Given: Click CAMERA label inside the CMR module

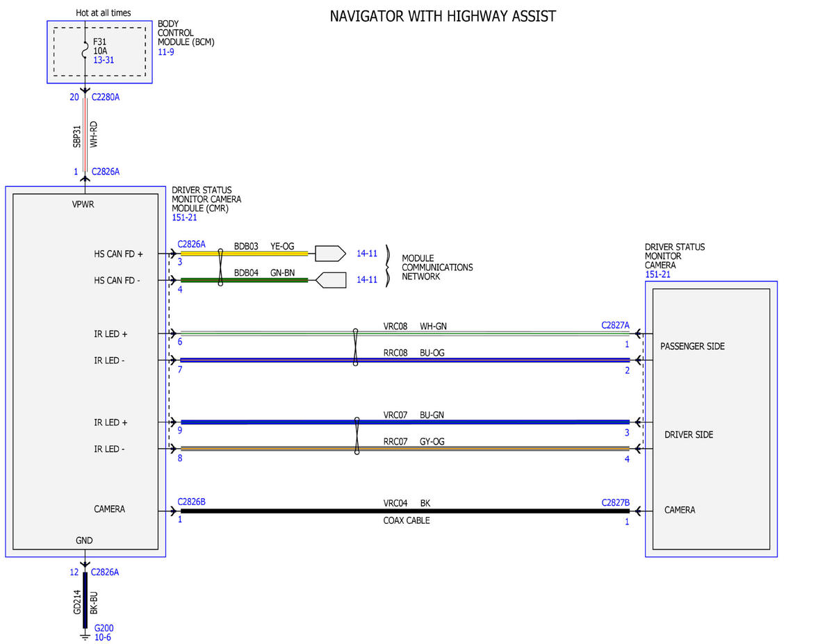Looking at the screenshot, I should [110, 509].
